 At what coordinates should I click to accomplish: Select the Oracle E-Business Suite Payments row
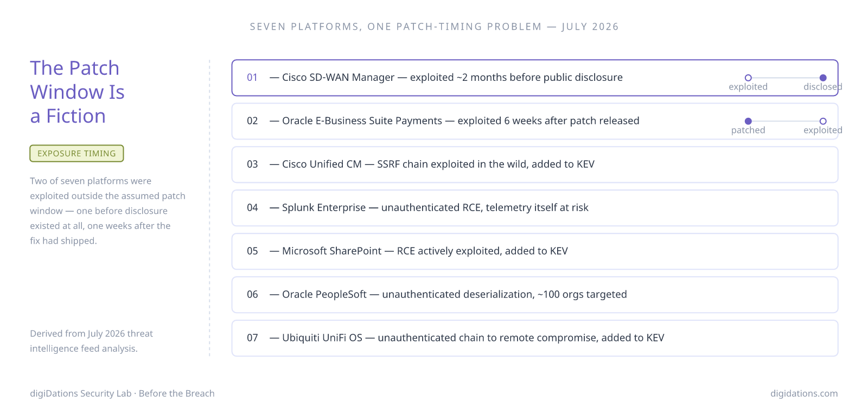[x=535, y=121]
